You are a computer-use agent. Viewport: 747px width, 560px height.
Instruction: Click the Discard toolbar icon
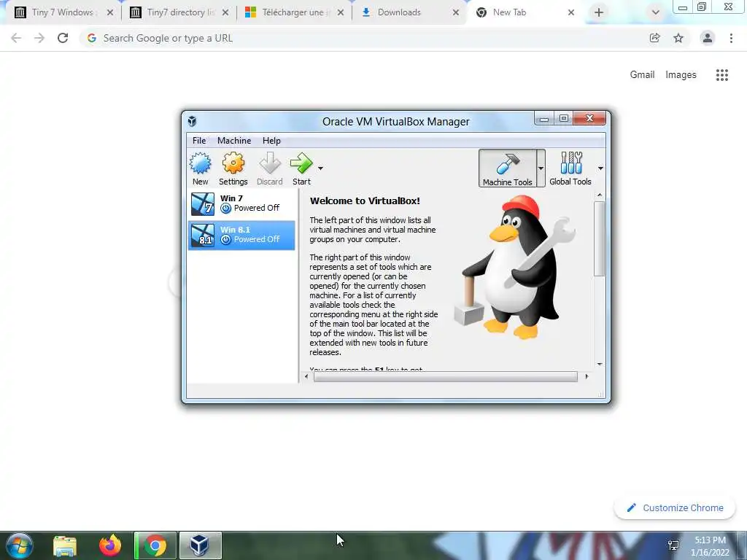pyautogui.click(x=270, y=168)
